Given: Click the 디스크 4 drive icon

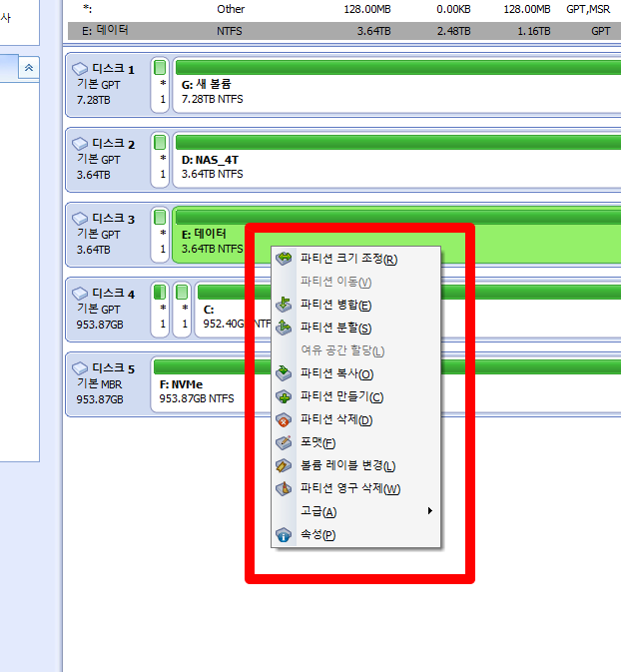Looking at the screenshot, I should point(80,294).
